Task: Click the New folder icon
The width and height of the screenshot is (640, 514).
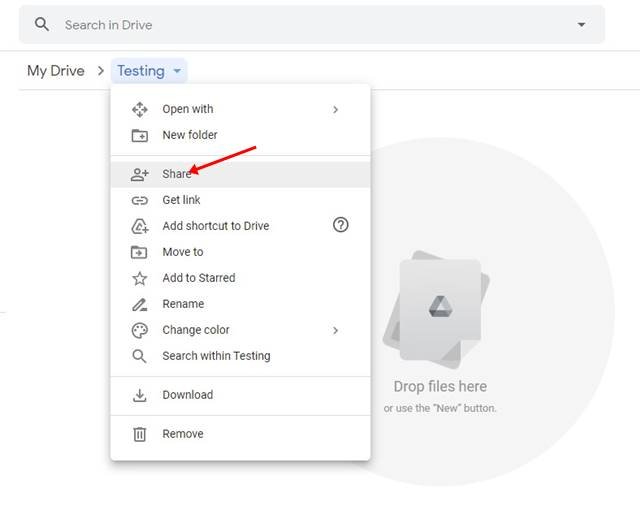Action: [x=140, y=135]
